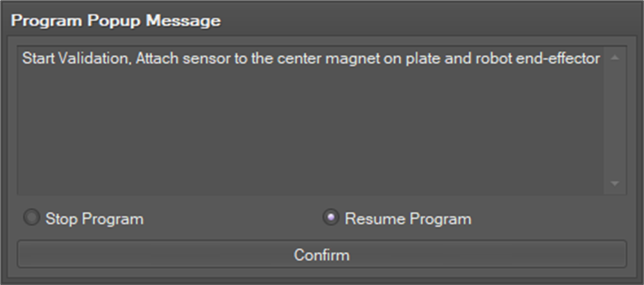Click the "Stop Program" label text

[94, 219]
